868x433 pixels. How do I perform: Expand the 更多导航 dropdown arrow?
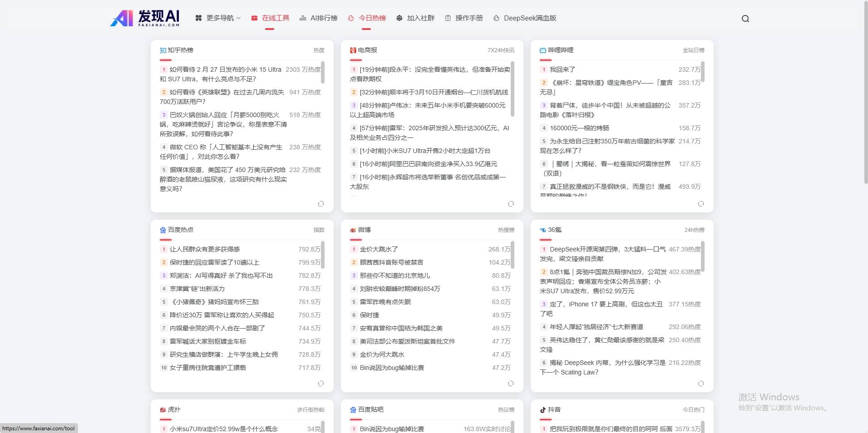pyautogui.click(x=238, y=18)
